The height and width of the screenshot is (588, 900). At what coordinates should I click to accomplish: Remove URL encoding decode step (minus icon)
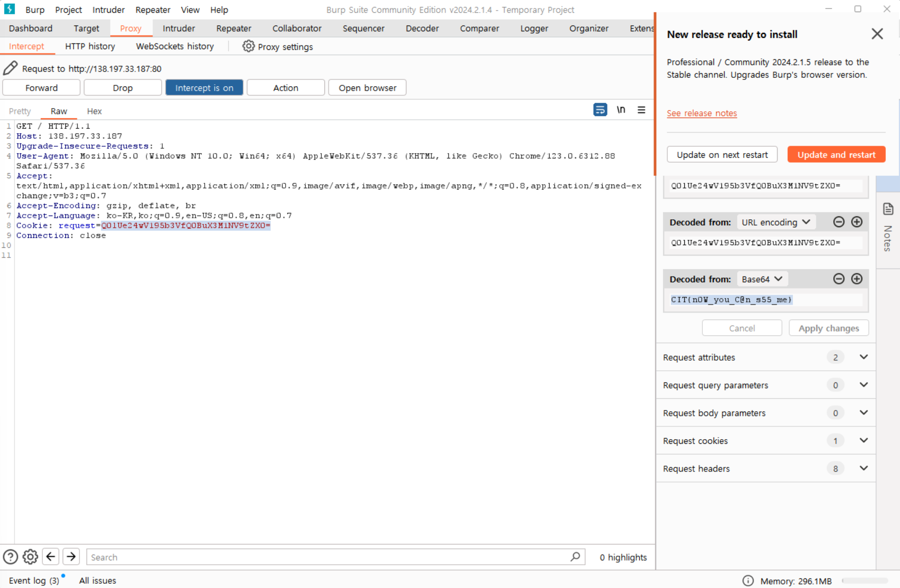(x=839, y=222)
